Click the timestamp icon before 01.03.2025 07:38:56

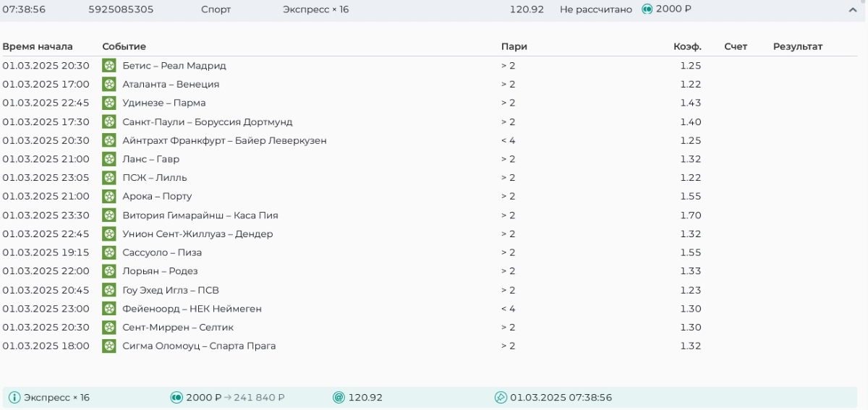tap(501, 398)
